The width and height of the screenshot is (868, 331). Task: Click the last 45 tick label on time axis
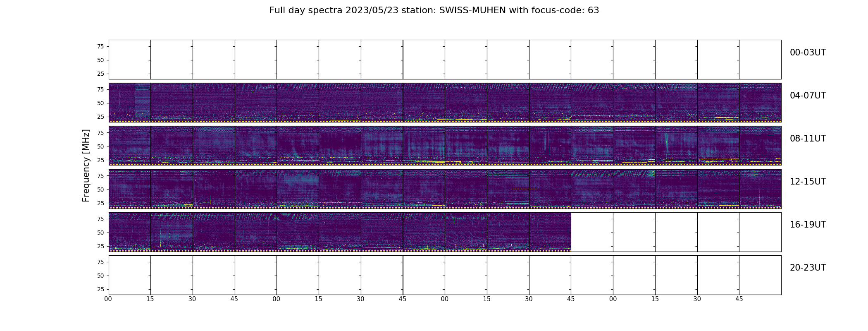[739, 299]
